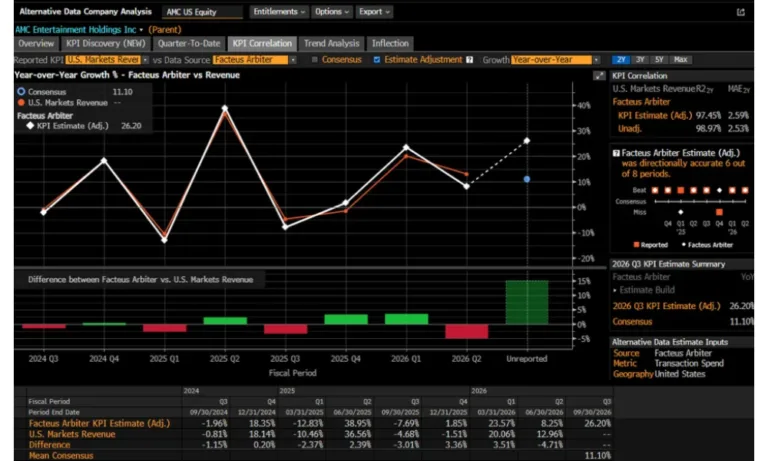Open the Estimate Adjustment help question icon
Viewport: 768px width, 461px height.
(x=469, y=60)
